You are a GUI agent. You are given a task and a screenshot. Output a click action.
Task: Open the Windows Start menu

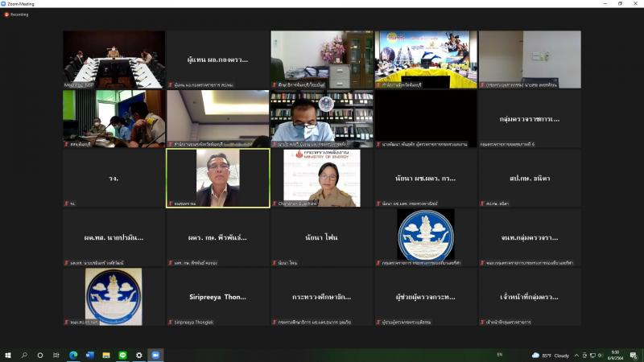(x=7, y=355)
